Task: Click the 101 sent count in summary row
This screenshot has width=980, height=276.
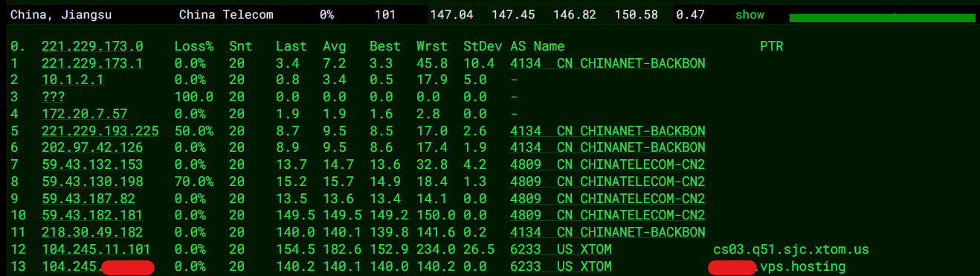Action: coord(385,15)
